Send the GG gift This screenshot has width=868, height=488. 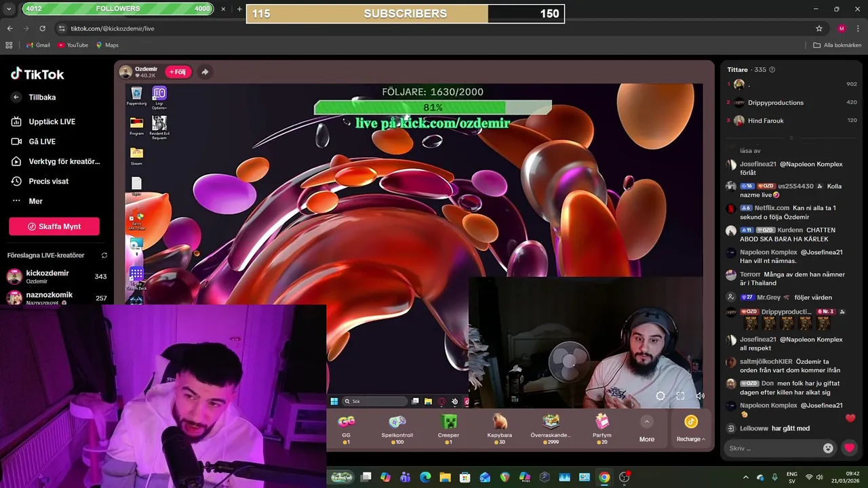[347, 428]
